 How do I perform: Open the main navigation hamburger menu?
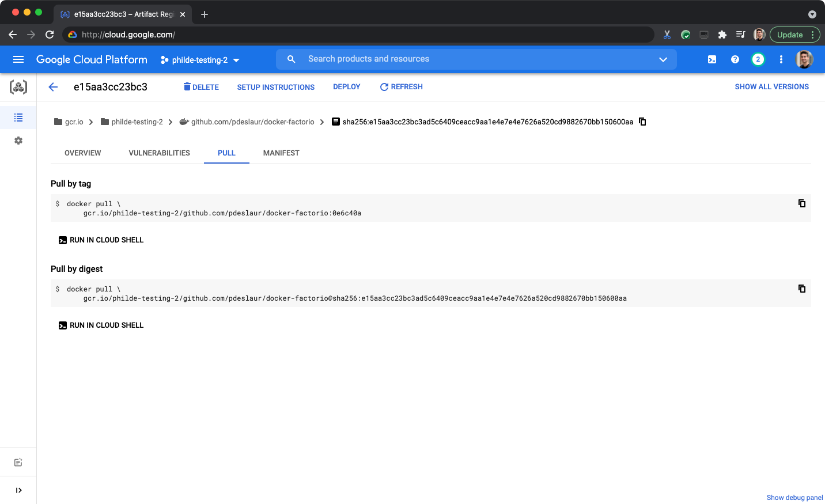pyautogui.click(x=18, y=59)
